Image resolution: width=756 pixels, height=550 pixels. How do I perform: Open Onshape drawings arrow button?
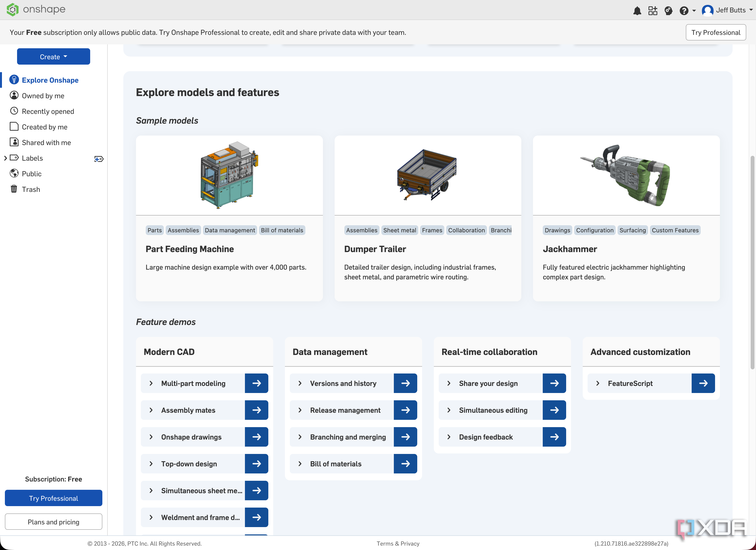coord(256,437)
